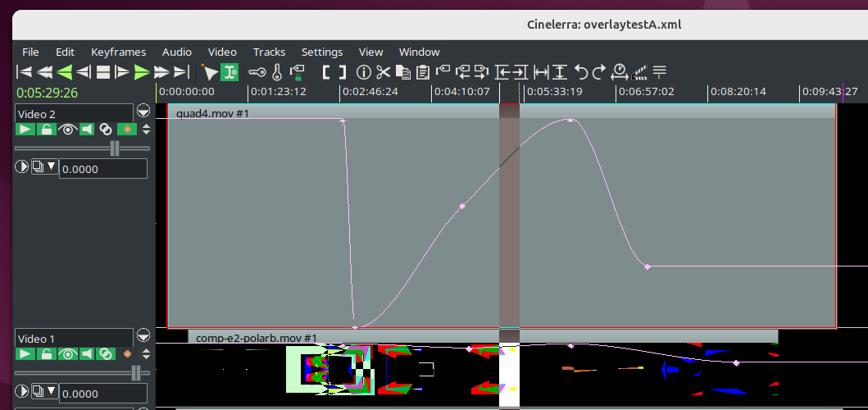
Task: Expand the Video 1 track disclosure arrow
Action: 143,335
